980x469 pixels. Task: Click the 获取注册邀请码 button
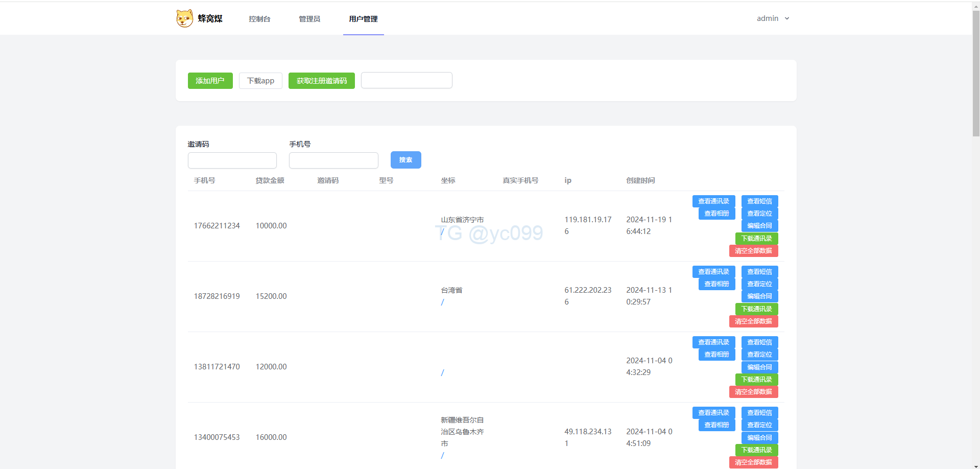321,81
